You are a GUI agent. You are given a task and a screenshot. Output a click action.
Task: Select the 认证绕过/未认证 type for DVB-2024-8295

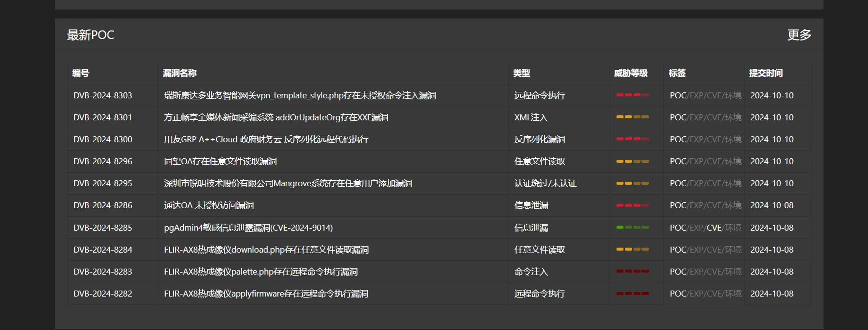pyautogui.click(x=545, y=183)
